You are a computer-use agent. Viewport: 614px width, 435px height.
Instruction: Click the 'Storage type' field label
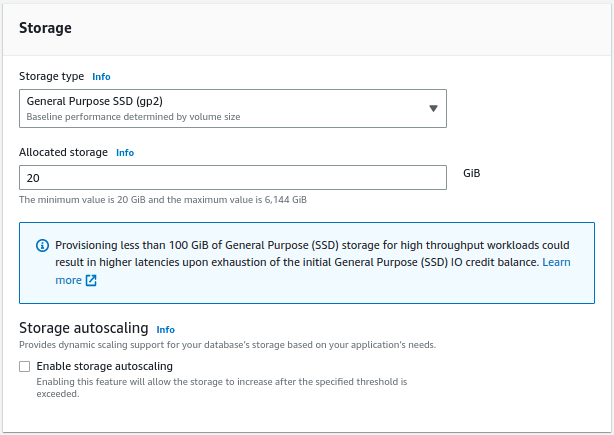pos(52,76)
